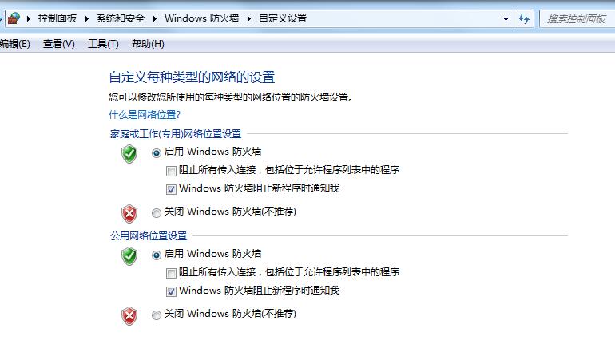Click the red shield icon under 公用网络位置设置
The height and width of the screenshot is (364, 615).
point(129,316)
